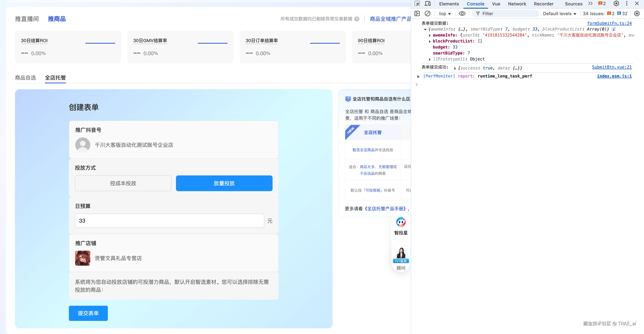Screen dimensions: 644x334
Task: Expand the awemeInfo object entry
Action: point(430,35)
